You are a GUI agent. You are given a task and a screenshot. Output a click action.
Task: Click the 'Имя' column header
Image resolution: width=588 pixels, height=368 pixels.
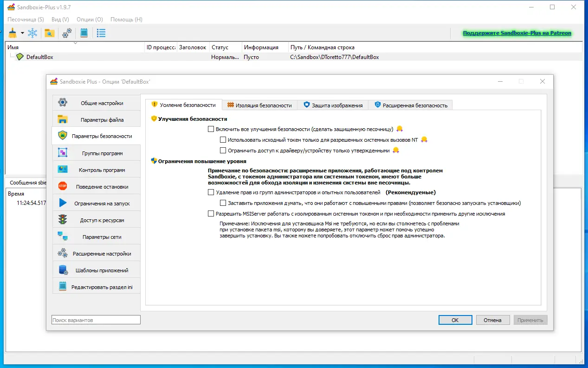pos(75,47)
